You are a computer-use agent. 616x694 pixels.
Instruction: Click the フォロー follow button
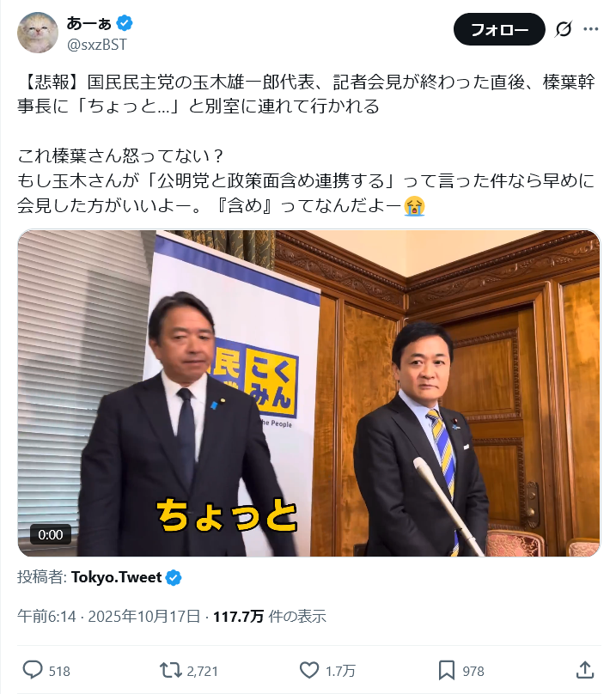pos(499,29)
